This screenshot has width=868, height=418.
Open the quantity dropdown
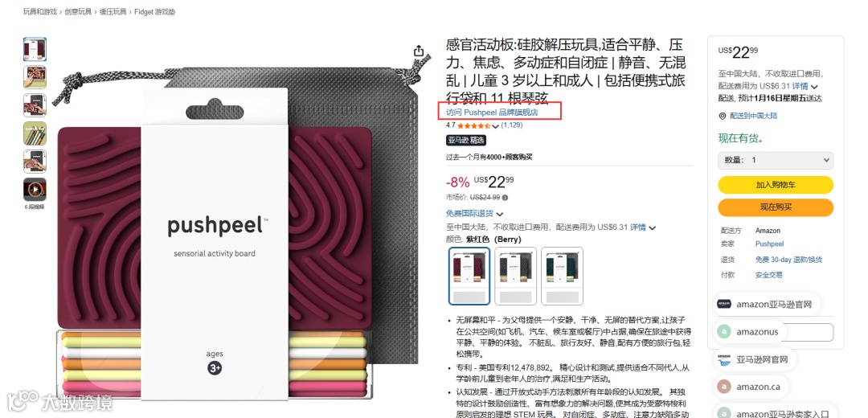tap(776, 160)
